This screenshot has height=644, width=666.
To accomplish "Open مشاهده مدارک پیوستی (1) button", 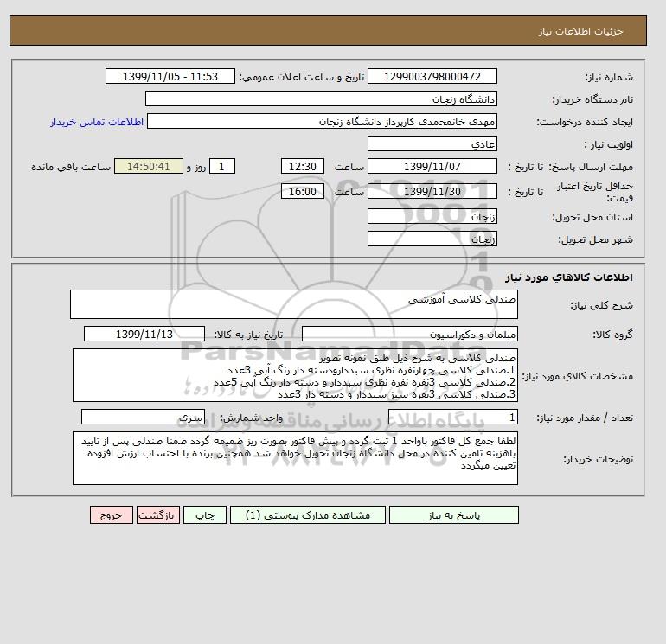I will click(x=308, y=515).
